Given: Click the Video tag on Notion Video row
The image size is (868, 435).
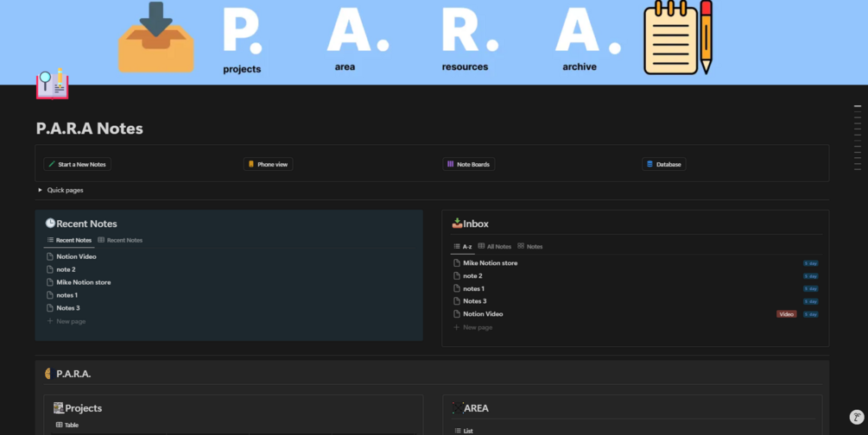Looking at the screenshot, I should (786, 314).
